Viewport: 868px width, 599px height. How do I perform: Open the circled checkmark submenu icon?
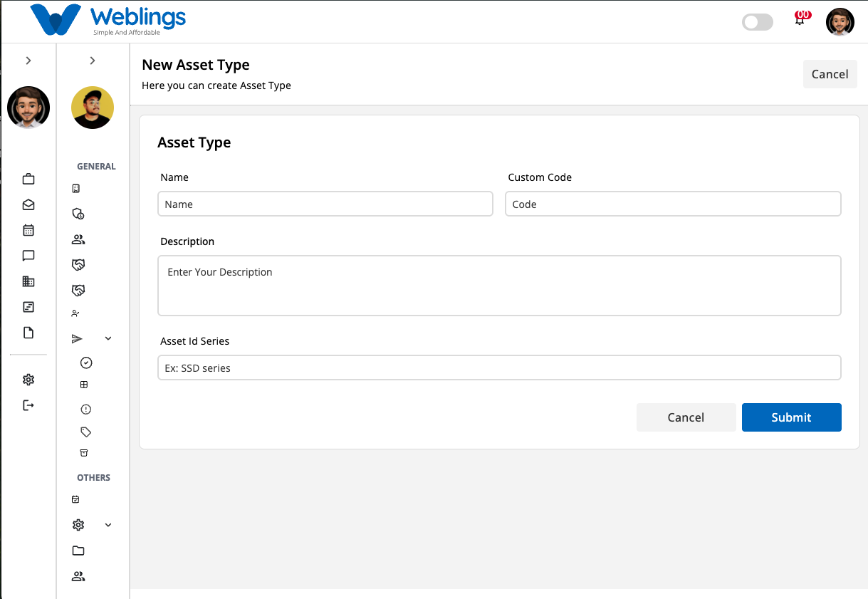[86, 363]
